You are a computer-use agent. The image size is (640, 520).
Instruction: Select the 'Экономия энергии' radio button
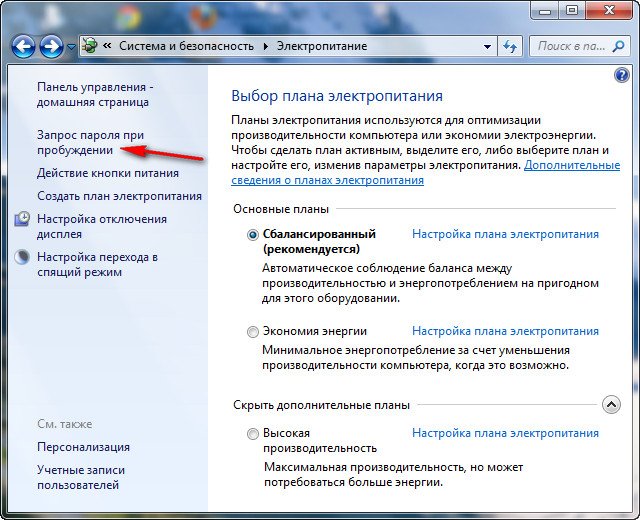click(253, 332)
